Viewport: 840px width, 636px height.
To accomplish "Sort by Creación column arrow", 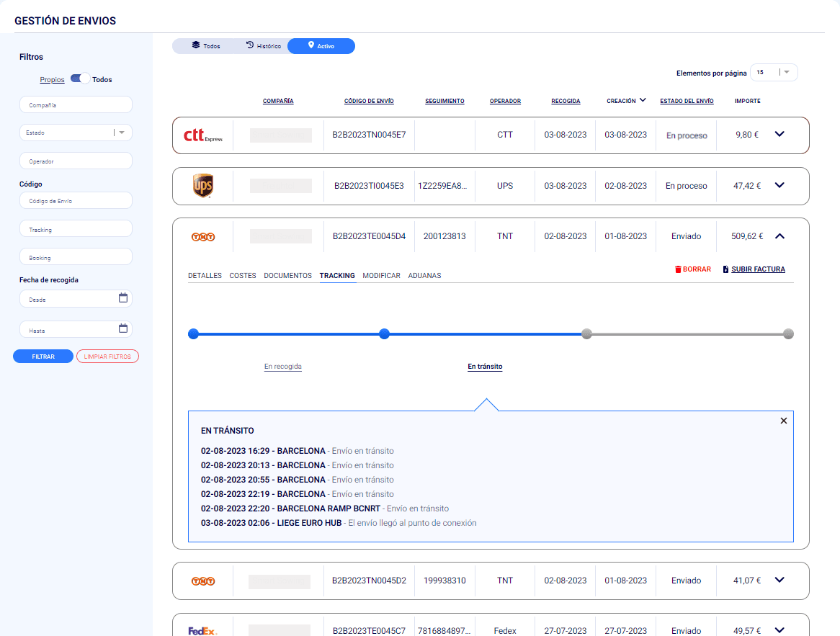I will pyautogui.click(x=643, y=100).
